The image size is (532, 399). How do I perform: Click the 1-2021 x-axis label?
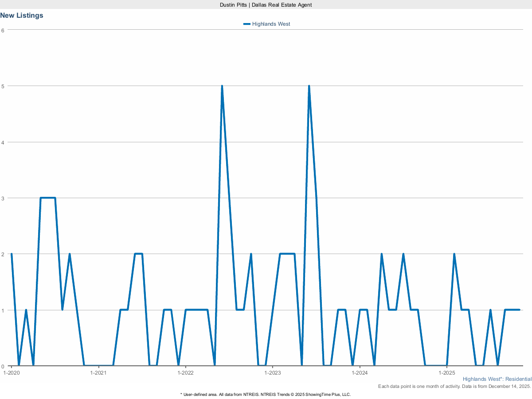(x=98, y=373)
